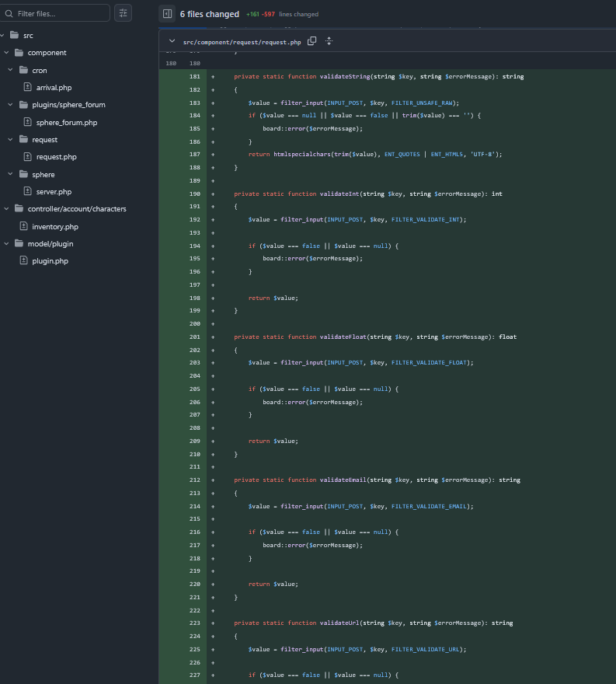Screen dimensions: 616x684
Task: Click the validateFloat function name
Action: click(343, 337)
